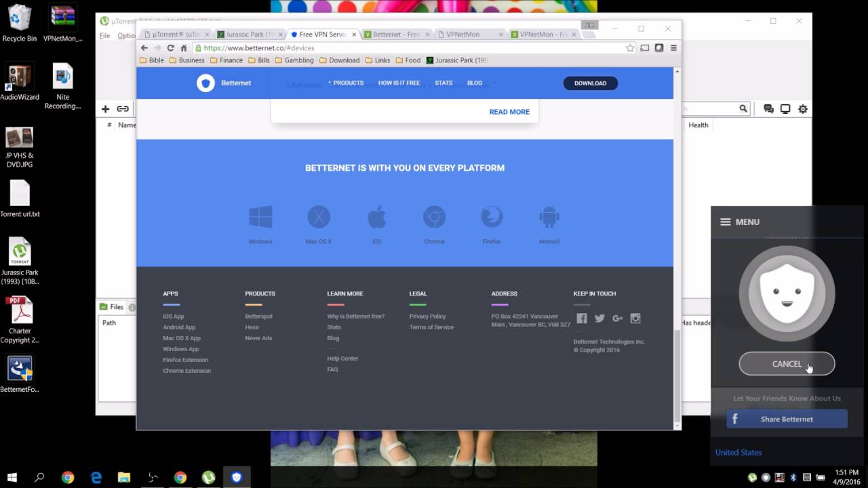
Task: Switch to the Jurassic Park Chrome tab
Action: 249,35
